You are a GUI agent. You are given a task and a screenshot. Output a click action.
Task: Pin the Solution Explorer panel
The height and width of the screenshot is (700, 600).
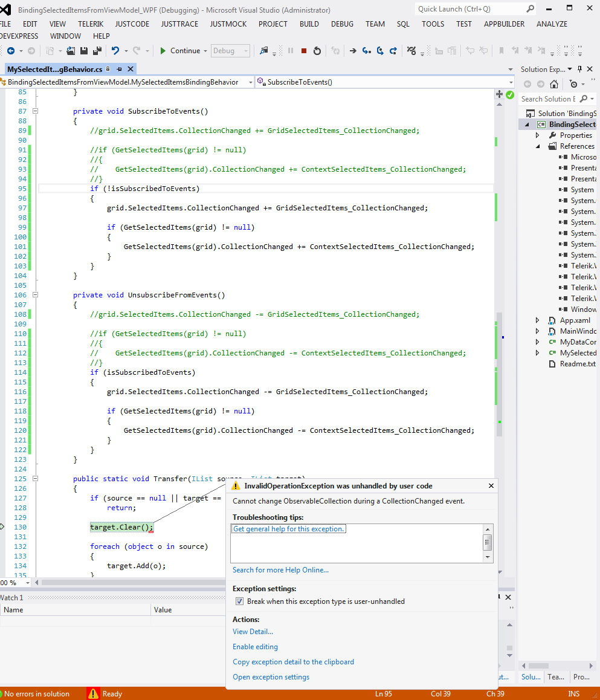[580, 69]
